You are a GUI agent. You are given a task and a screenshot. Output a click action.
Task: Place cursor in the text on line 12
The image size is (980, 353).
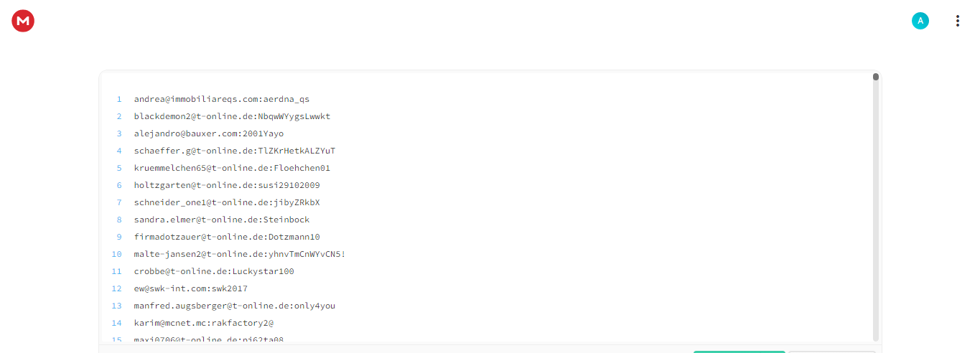pyautogui.click(x=191, y=288)
